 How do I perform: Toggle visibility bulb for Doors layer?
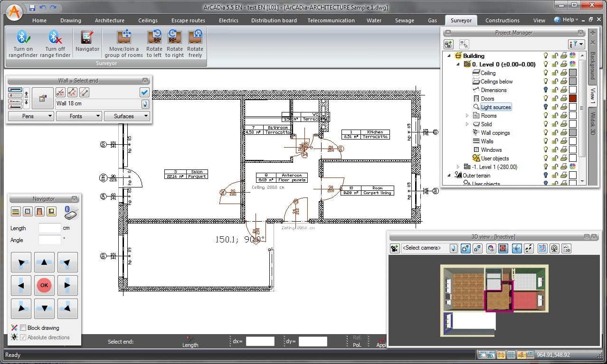coord(546,99)
